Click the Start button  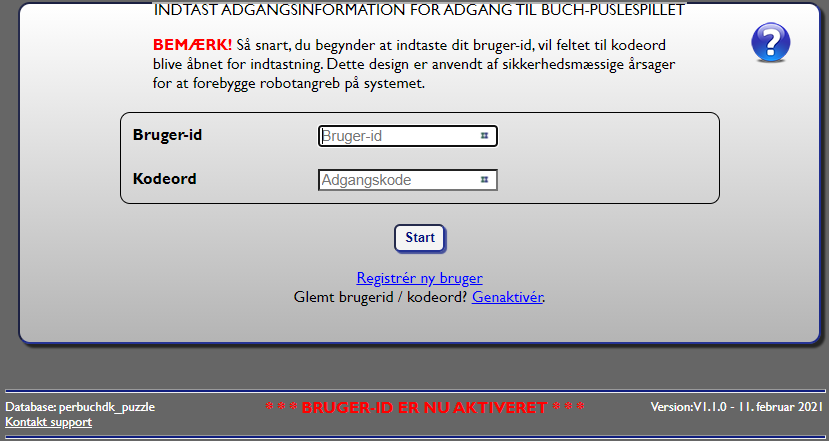pos(420,238)
